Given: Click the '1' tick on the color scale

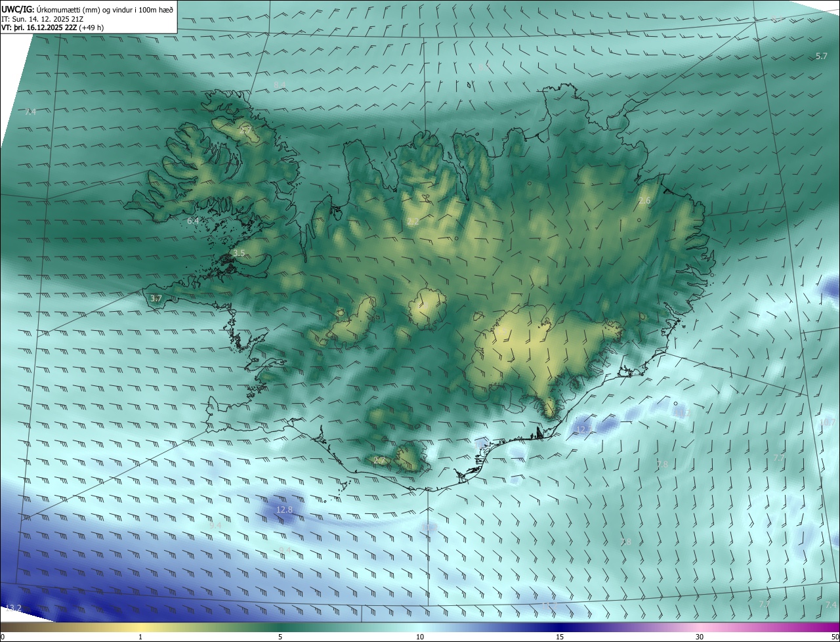Looking at the screenshot, I should pos(140,637).
